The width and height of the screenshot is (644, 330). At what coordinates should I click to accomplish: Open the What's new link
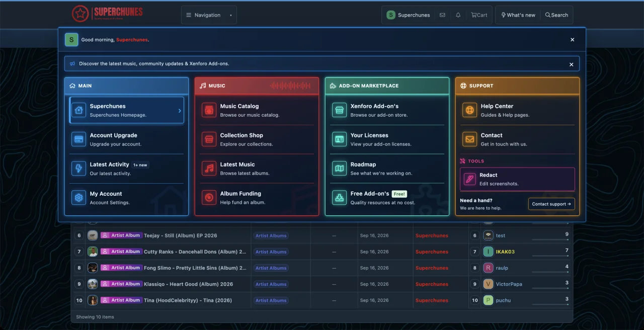point(518,15)
